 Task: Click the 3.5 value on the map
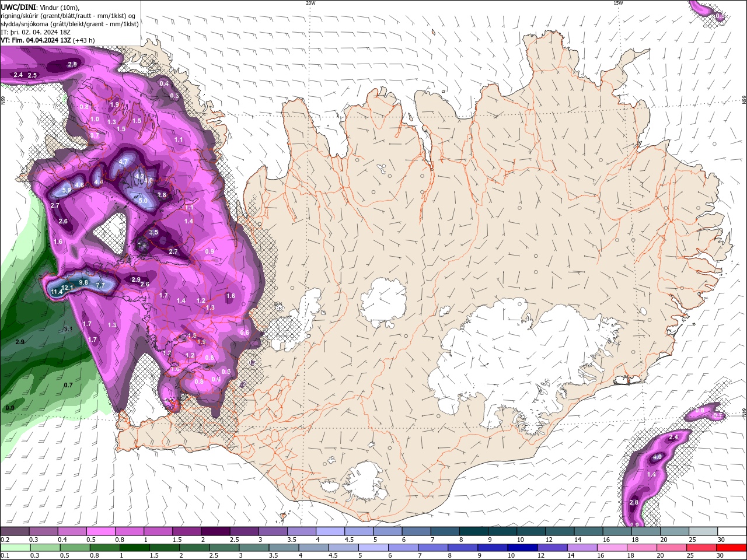(153, 232)
